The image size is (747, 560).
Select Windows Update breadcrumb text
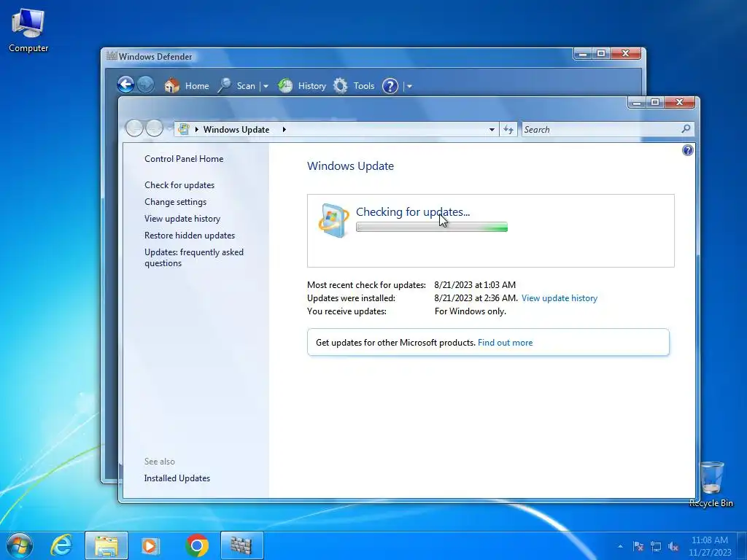[x=236, y=130]
